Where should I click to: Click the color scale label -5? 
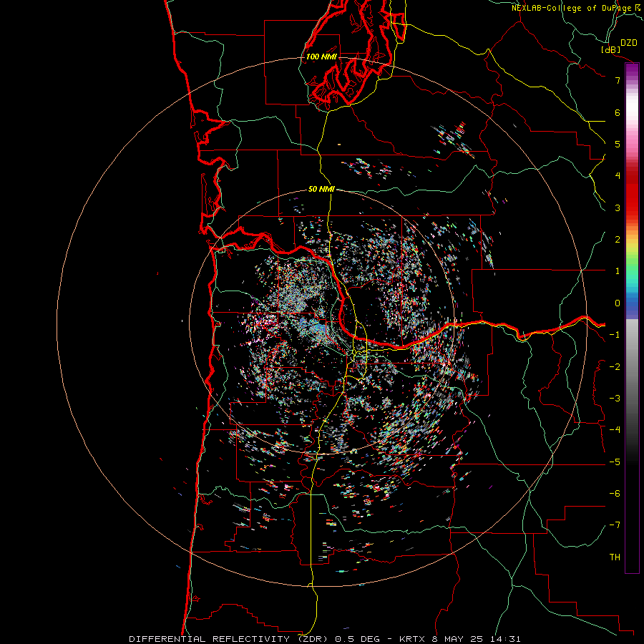coord(615,462)
